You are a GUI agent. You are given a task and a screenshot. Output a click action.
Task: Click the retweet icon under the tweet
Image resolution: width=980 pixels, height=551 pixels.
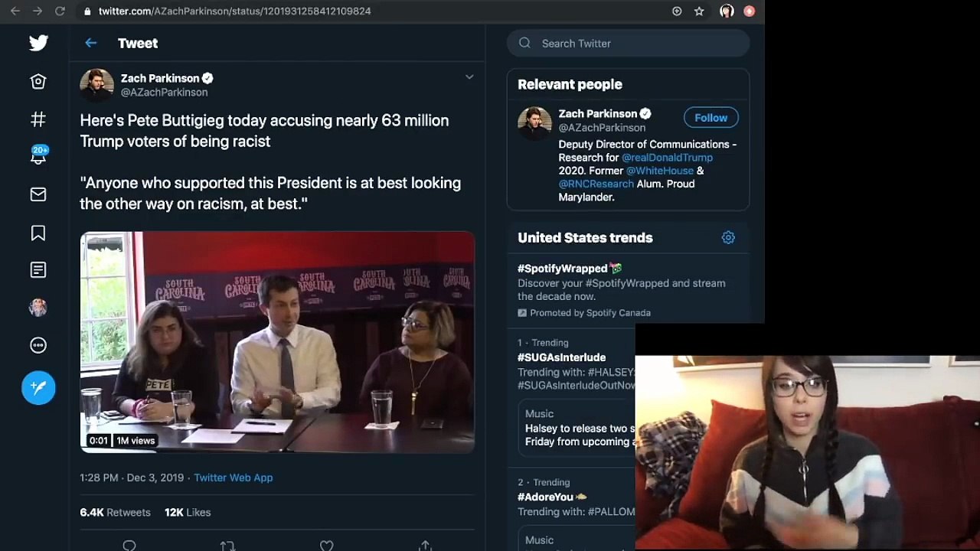[x=227, y=545]
